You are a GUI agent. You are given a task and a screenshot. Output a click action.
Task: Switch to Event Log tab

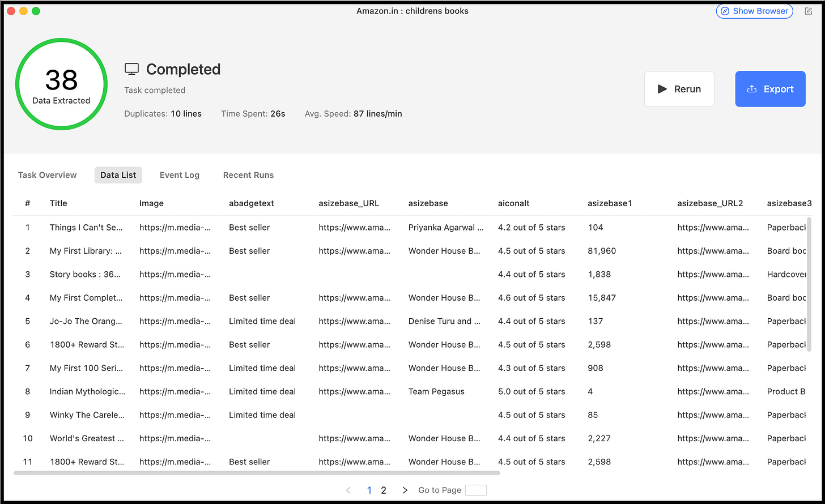[180, 175]
